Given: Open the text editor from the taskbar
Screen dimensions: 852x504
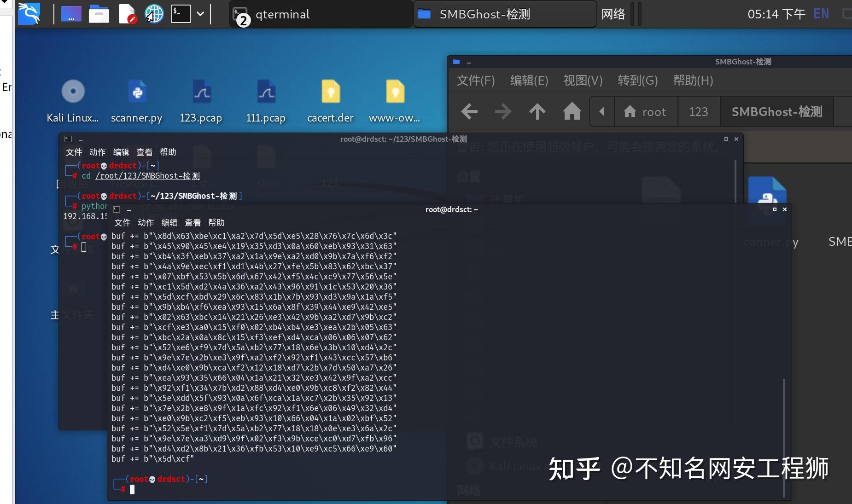Looking at the screenshot, I should click(x=128, y=13).
